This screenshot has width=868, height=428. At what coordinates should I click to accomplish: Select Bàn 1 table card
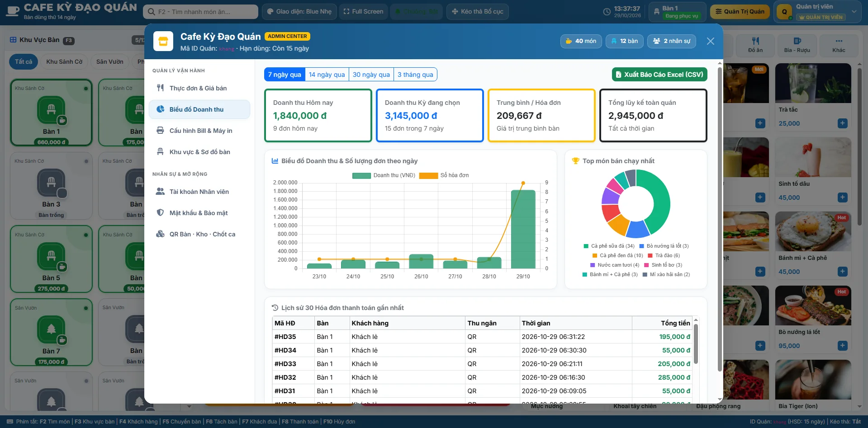(51, 113)
